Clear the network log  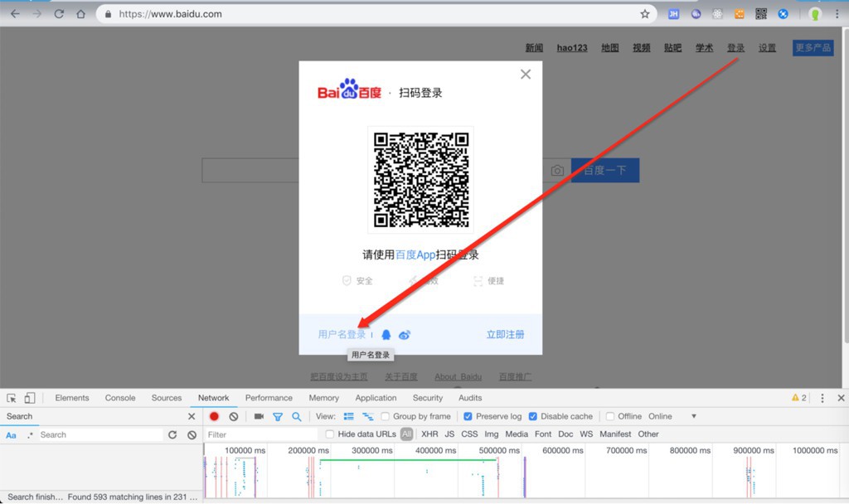[x=233, y=416]
